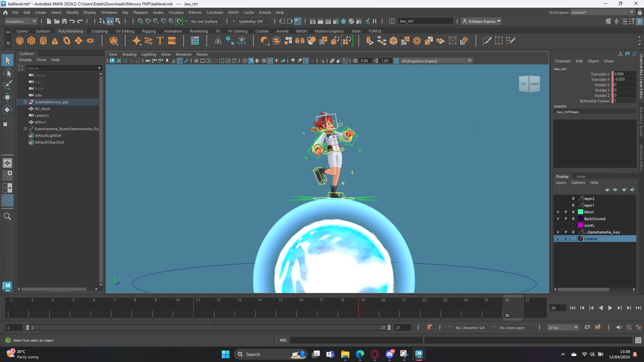The width and height of the screenshot is (644, 362).
Task: Activate the Paint Selection tool
Action: click(7, 85)
